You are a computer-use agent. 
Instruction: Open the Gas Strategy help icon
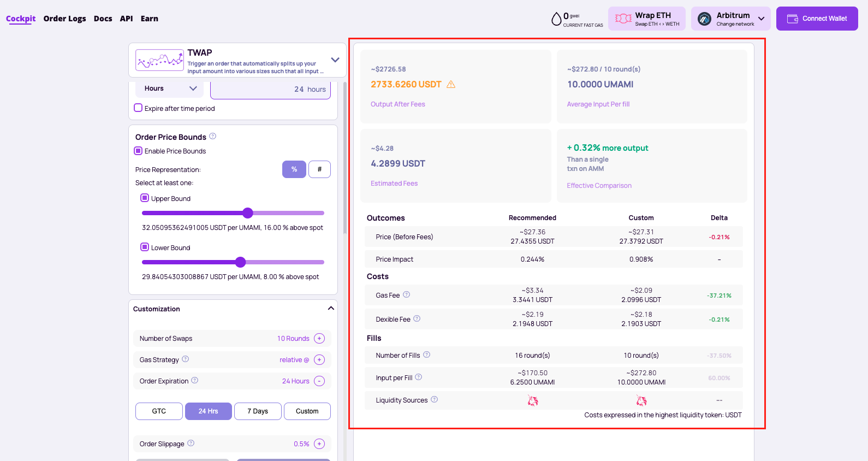pyautogui.click(x=186, y=359)
